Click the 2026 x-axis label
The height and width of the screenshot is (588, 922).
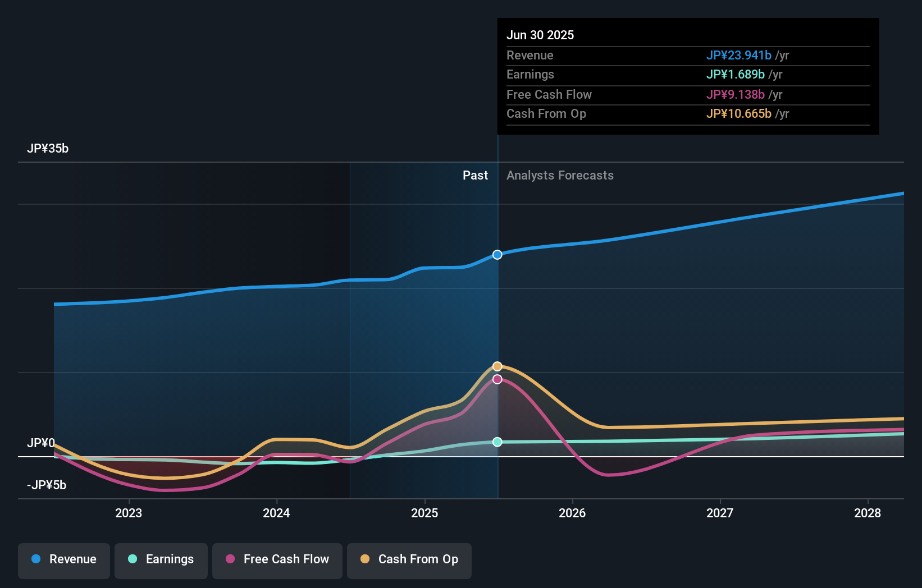[572, 513]
